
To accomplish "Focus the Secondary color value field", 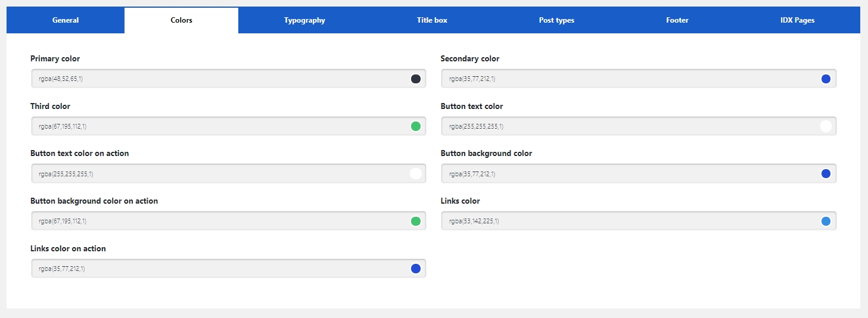I will click(x=626, y=79).
